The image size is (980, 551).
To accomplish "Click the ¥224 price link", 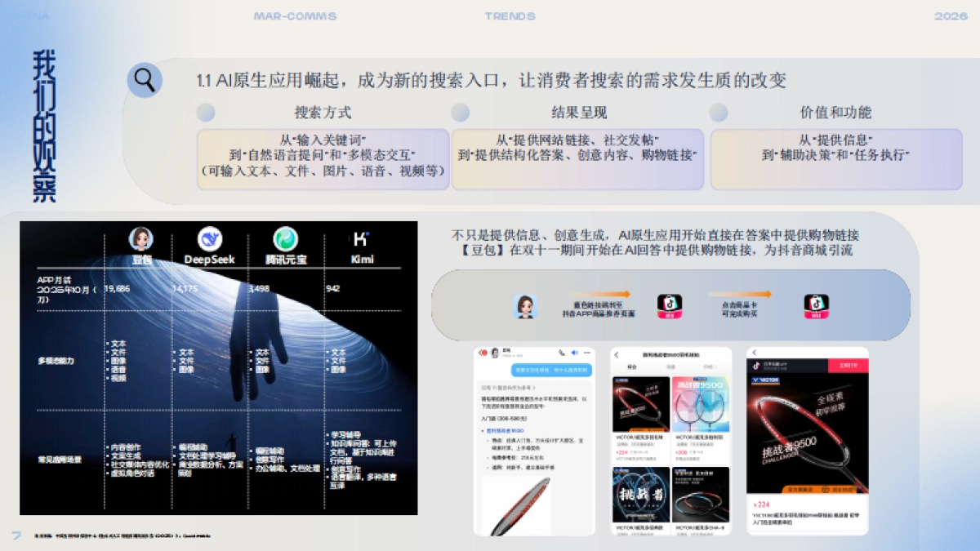I will click(762, 504).
